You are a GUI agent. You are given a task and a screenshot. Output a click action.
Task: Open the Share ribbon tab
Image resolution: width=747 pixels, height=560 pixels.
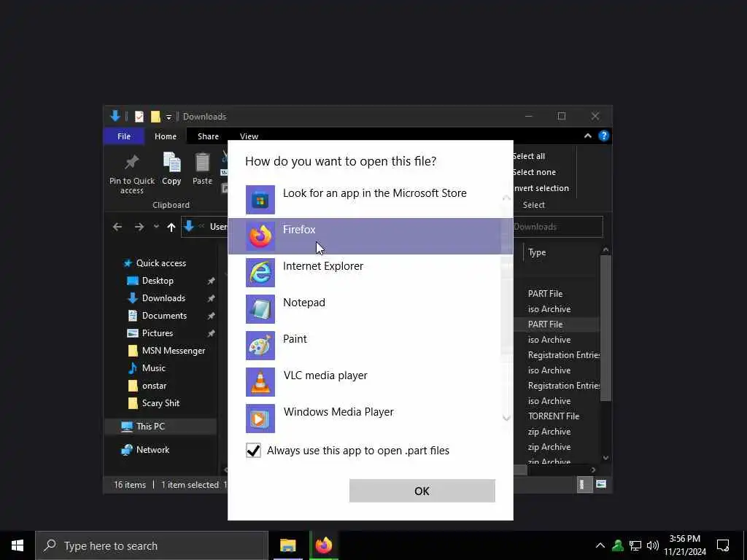click(208, 136)
